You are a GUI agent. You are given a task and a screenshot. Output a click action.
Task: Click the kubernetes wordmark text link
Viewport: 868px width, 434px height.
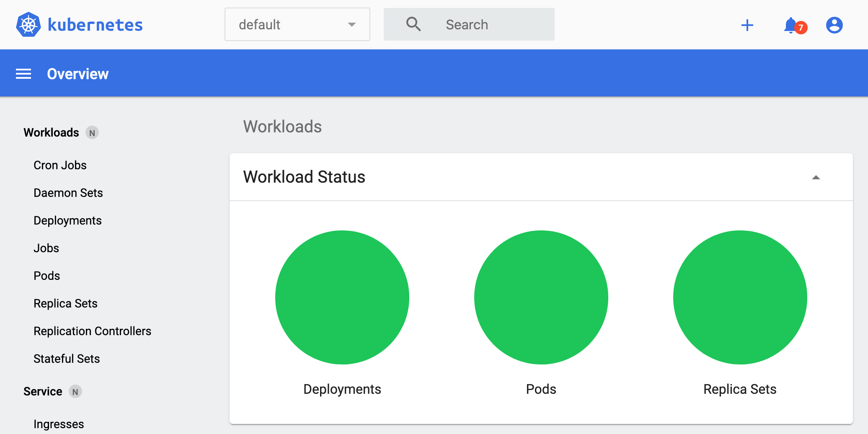(x=95, y=25)
